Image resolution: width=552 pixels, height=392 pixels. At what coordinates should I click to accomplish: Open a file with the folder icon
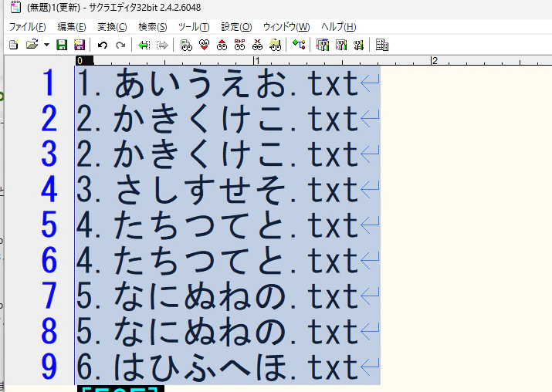tap(32, 45)
